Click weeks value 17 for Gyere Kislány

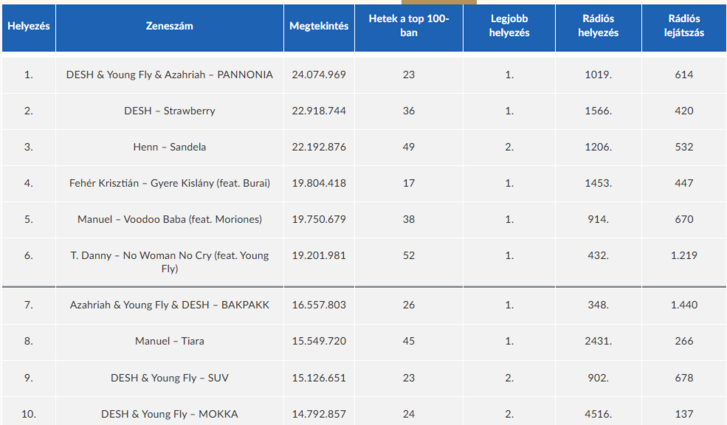click(408, 183)
